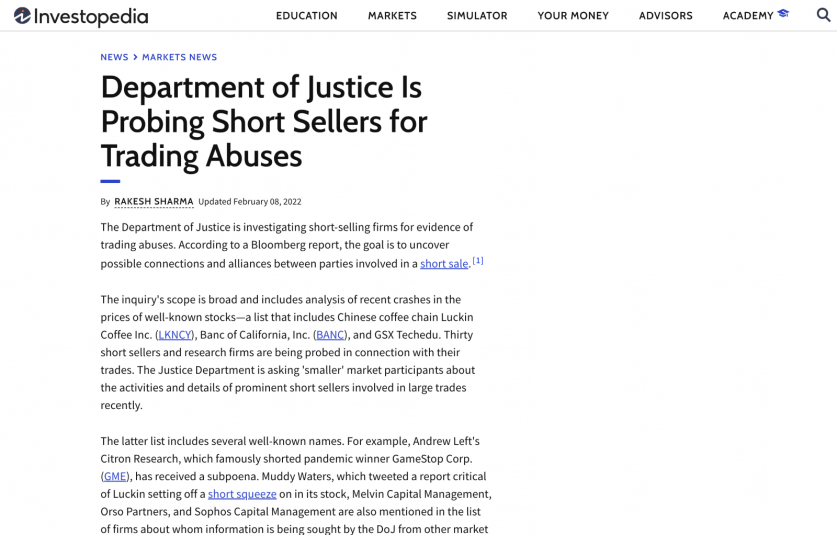837x535 pixels.
Task: Go to the Simulator section
Action: [x=477, y=16]
